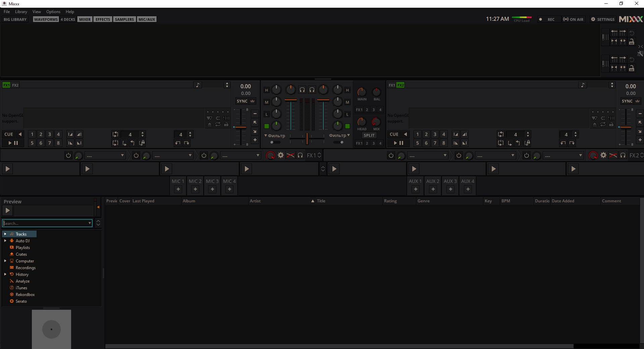Enable SPLIT headphone cue mode
This screenshot has width=644, height=349.
(369, 135)
